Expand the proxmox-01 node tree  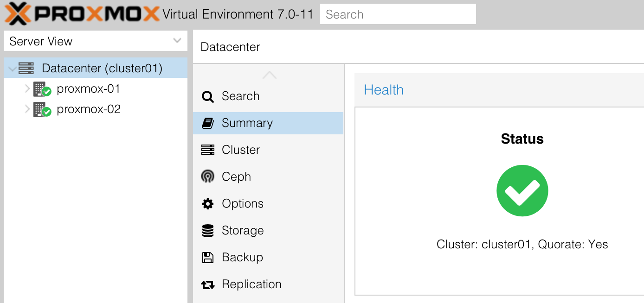[x=27, y=88]
